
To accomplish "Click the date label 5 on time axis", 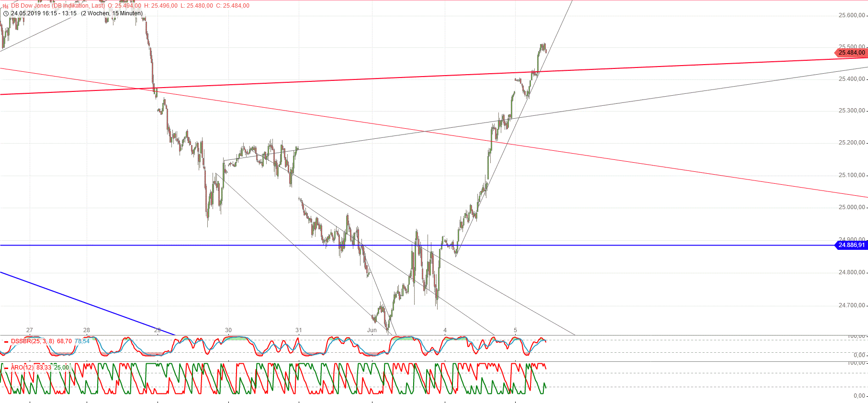I will [x=516, y=330].
